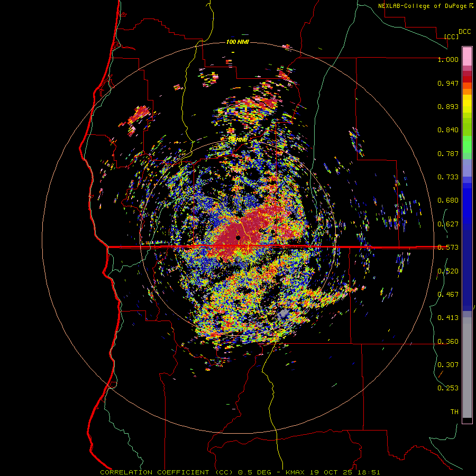This screenshot has height=476, width=476.
Task: Click the DCC legend label
Action: [x=464, y=32]
